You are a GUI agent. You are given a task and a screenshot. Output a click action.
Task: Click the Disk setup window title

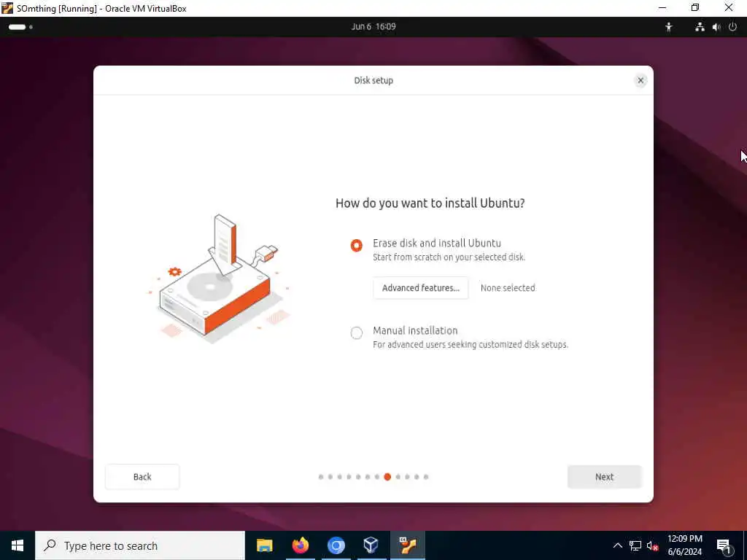[373, 80]
